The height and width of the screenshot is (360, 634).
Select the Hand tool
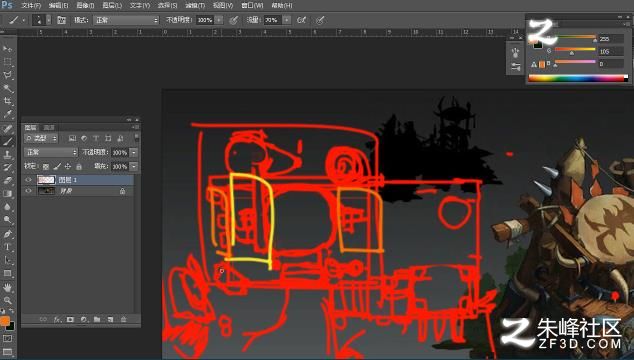click(x=7, y=288)
